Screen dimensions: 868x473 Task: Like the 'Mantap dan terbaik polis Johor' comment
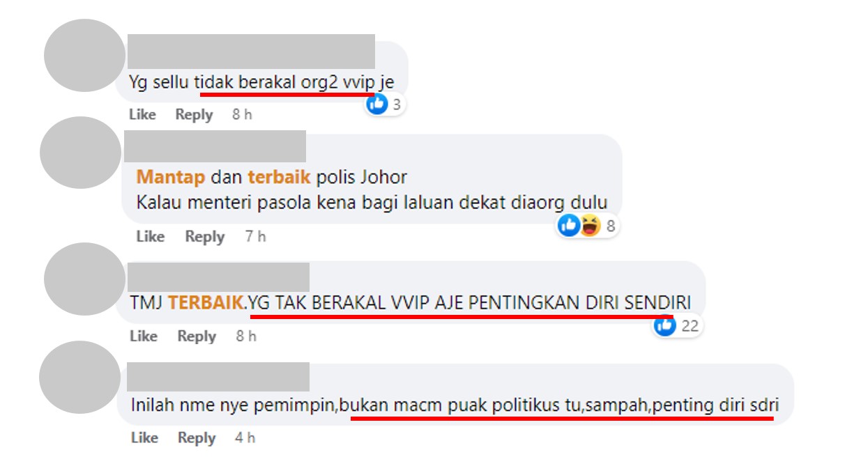point(150,236)
